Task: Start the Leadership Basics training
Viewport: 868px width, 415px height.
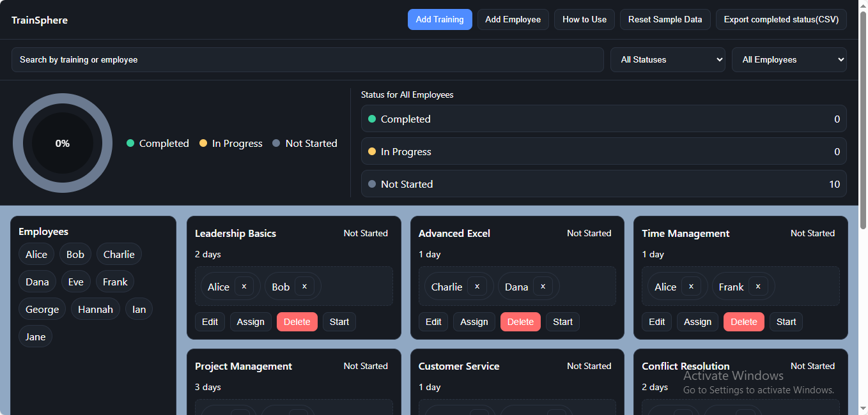Action: [x=339, y=322]
